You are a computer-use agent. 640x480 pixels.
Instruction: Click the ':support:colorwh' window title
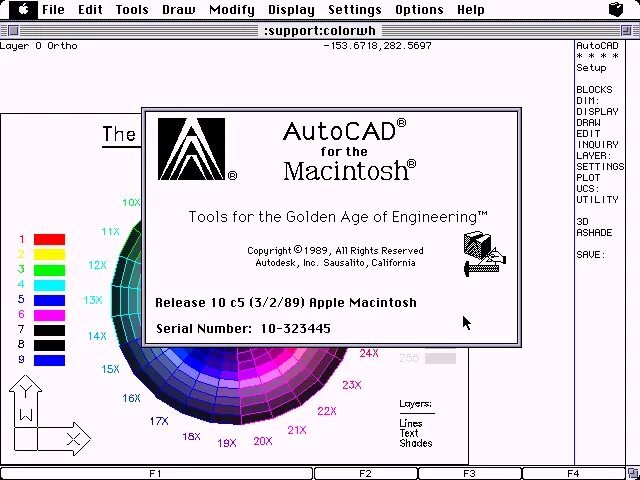[x=320, y=31]
